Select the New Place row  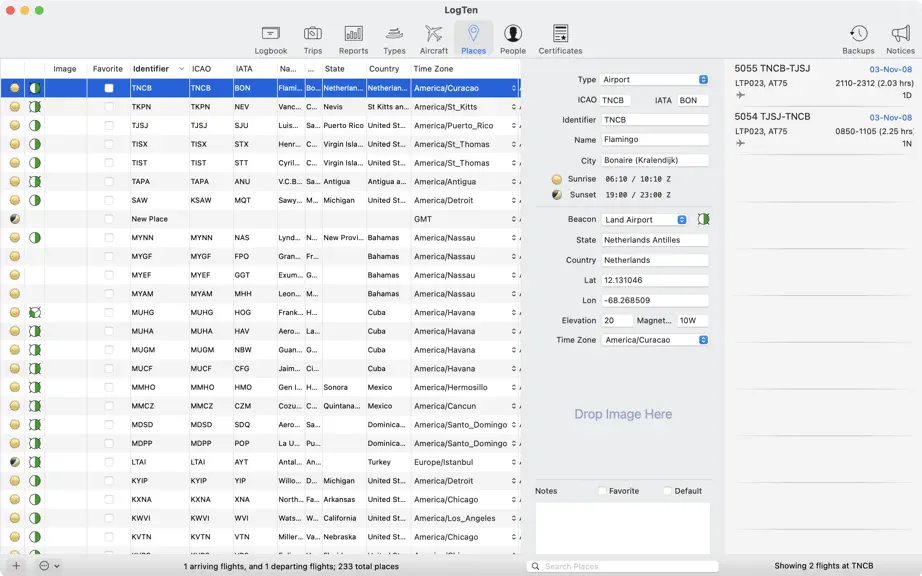260,219
